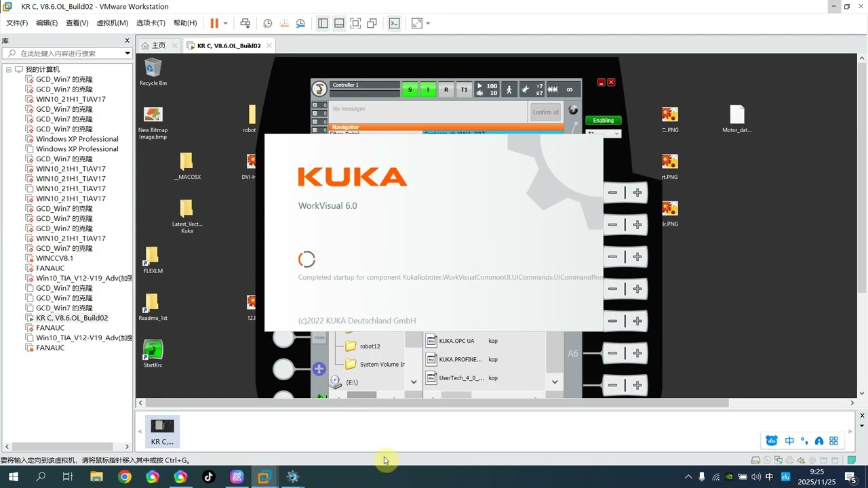Screen dimensions: 868x488
Task: Open the 选项卡(T) menu
Action: click(x=151, y=23)
